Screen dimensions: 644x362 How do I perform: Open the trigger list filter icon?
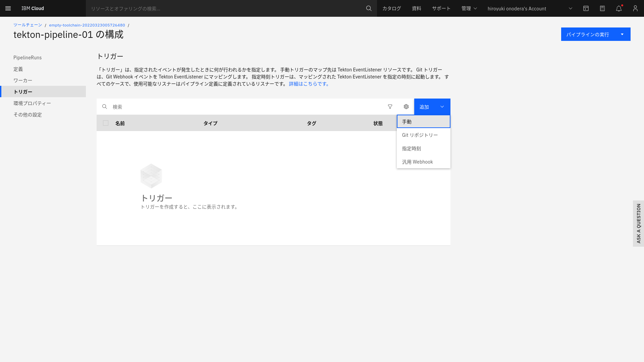pyautogui.click(x=390, y=107)
